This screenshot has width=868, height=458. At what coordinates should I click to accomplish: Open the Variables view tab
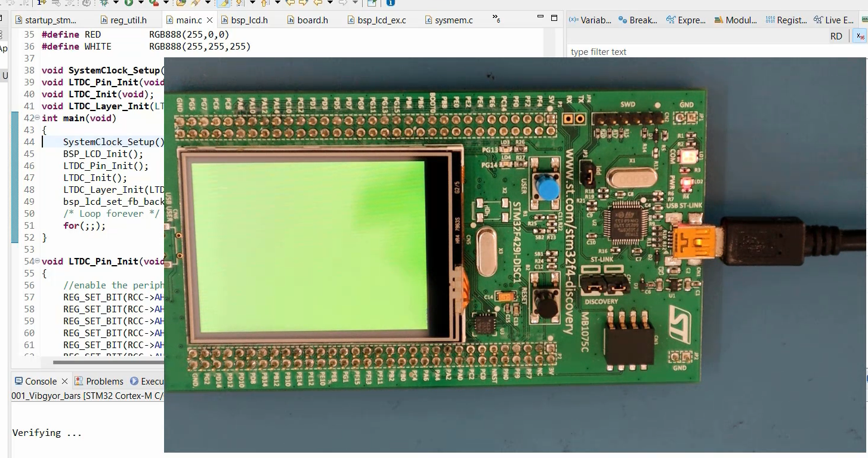590,20
